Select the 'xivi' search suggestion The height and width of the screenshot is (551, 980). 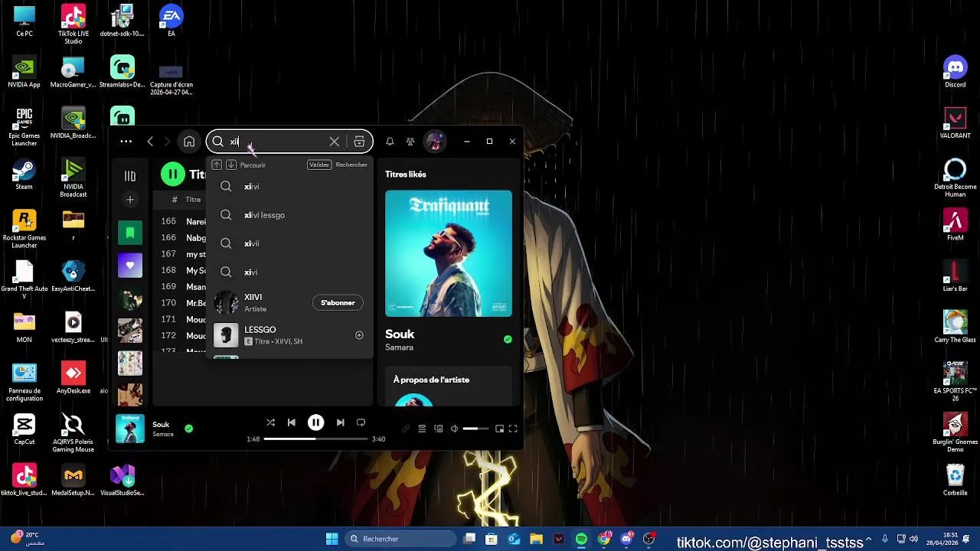(x=289, y=272)
